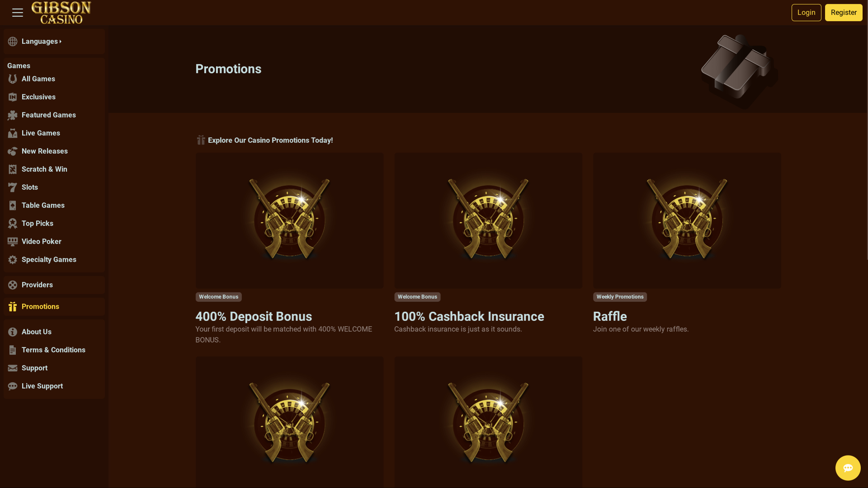Screen dimensions: 868x488
Task: Select the All Games horseshoe icon
Action: pos(12,79)
